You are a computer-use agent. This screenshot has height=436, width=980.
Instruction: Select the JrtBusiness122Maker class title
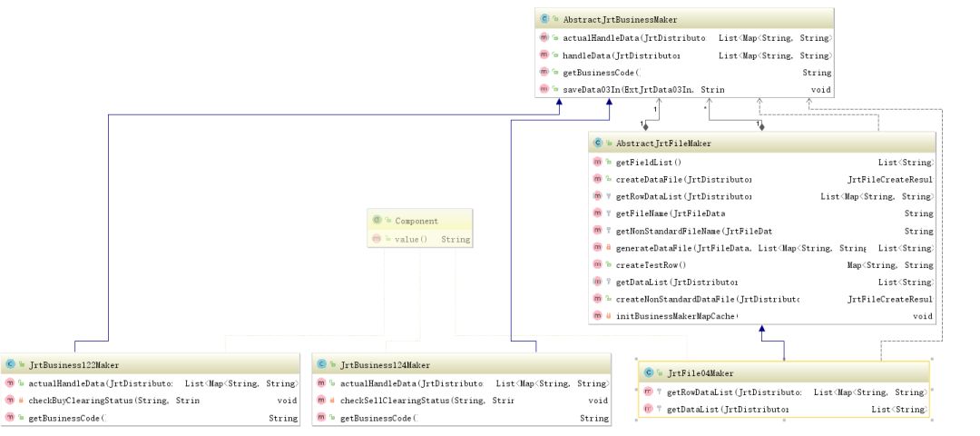73,364
